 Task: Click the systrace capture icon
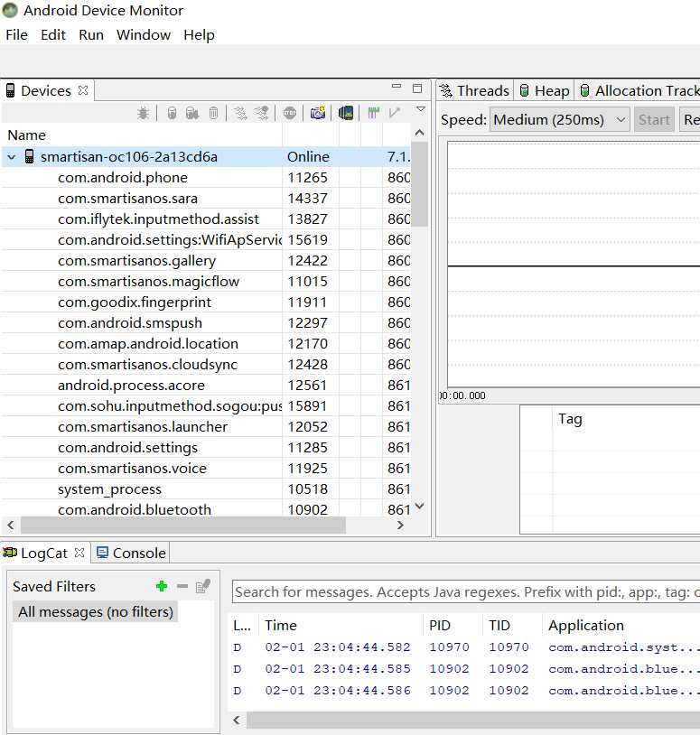coord(373,113)
